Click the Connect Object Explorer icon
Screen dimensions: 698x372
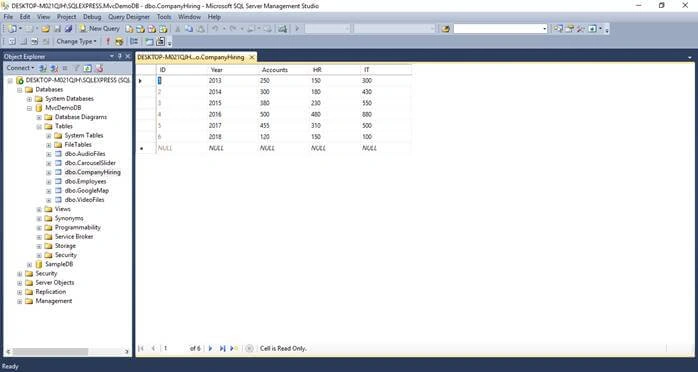point(43,68)
